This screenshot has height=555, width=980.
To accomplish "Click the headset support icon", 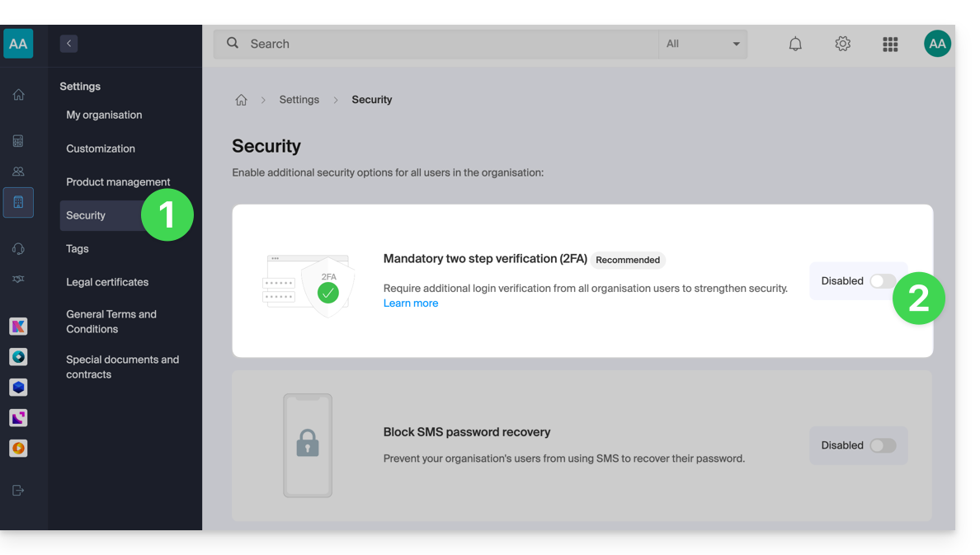I will [18, 249].
